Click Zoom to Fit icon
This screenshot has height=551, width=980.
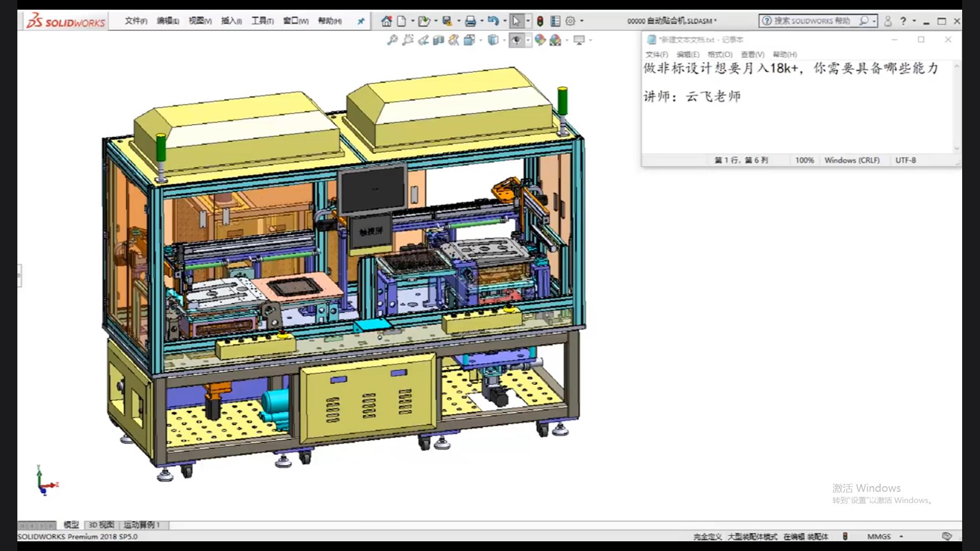click(x=392, y=40)
